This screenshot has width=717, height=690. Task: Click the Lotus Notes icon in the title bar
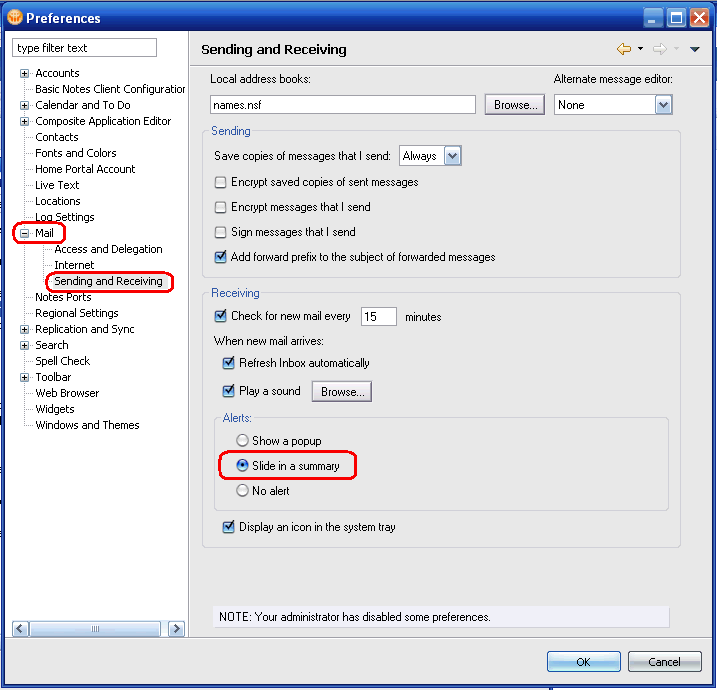(15, 17)
